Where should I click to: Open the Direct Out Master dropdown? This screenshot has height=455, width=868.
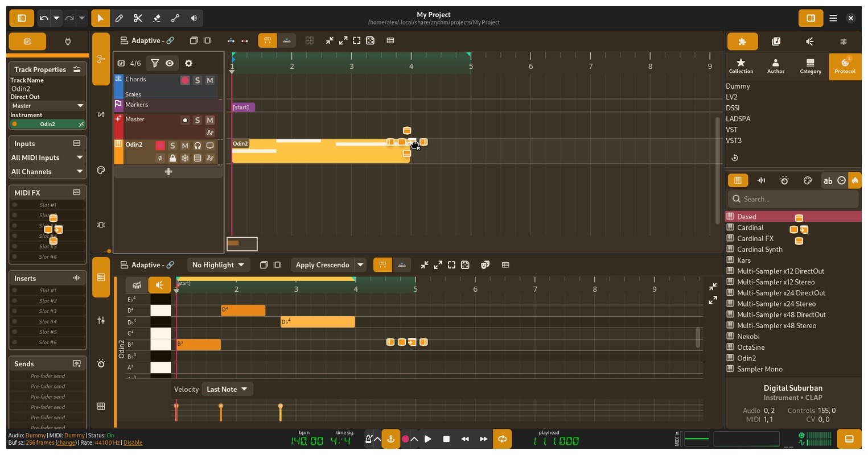[x=48, y=106]
